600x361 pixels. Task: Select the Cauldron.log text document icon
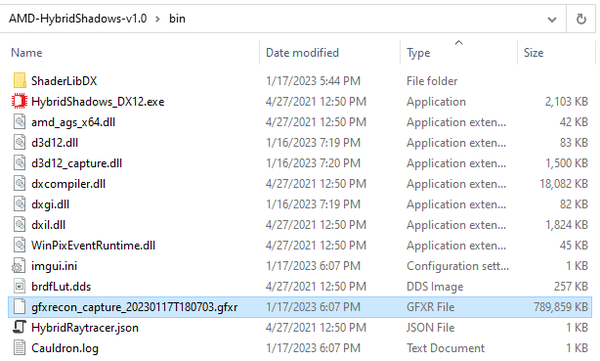(19, 348)
